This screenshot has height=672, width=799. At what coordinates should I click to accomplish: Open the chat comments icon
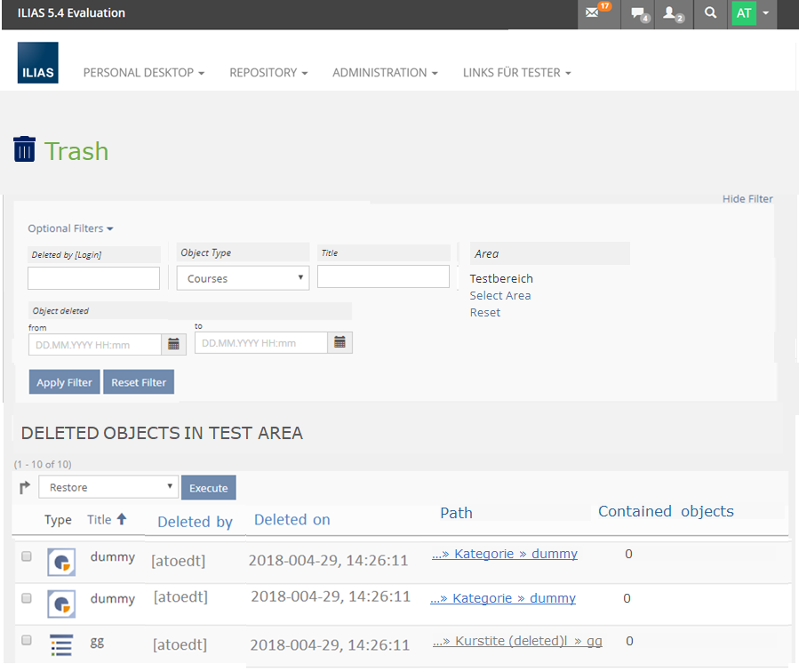[637, 13]
